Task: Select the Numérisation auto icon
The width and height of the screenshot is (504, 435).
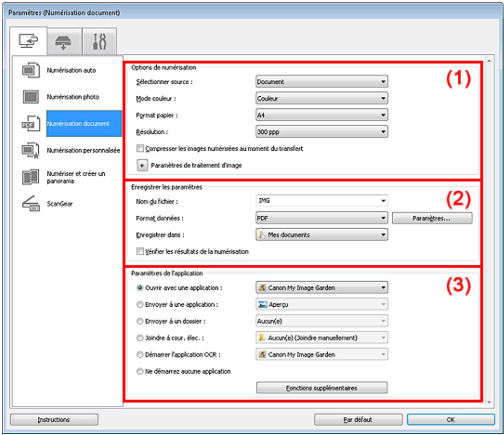Action: click(x=30, y=70)
